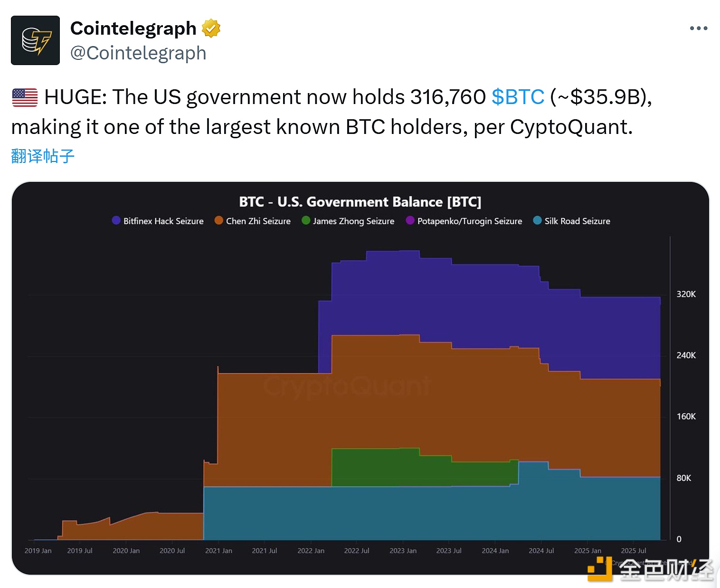Open the Cointelegraph display name
This screenshot has height=588, width=720.
coord(133,28)
